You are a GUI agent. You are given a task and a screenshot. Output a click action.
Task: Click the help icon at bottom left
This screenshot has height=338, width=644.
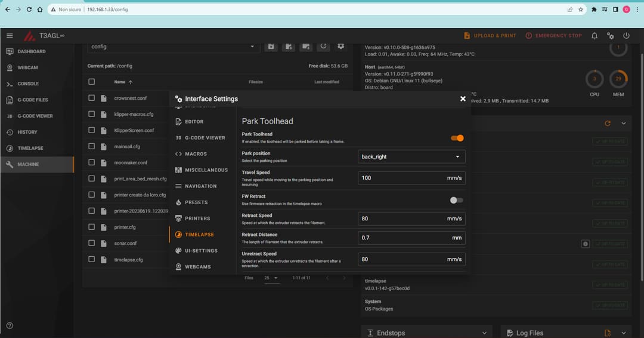point(10,325)
